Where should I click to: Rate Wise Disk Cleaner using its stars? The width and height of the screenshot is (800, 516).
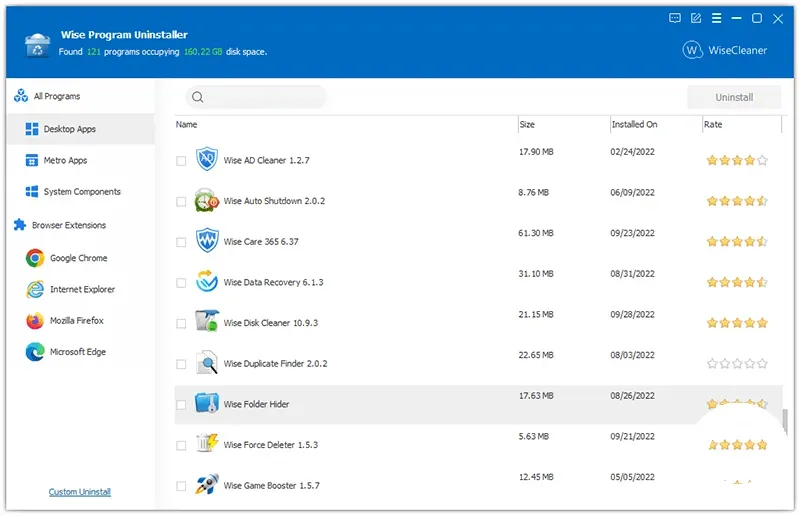click(737, 323)
